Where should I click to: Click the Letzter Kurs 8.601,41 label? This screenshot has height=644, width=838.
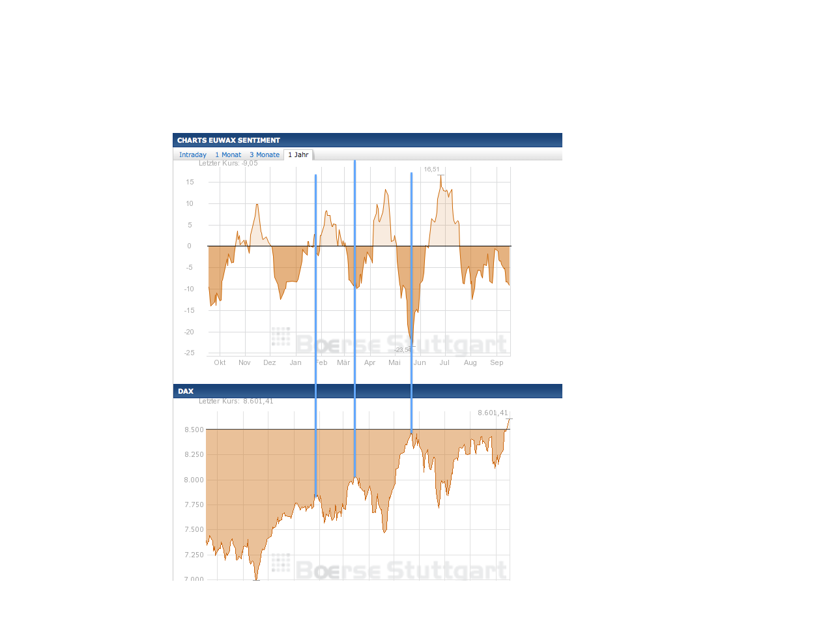236,401
